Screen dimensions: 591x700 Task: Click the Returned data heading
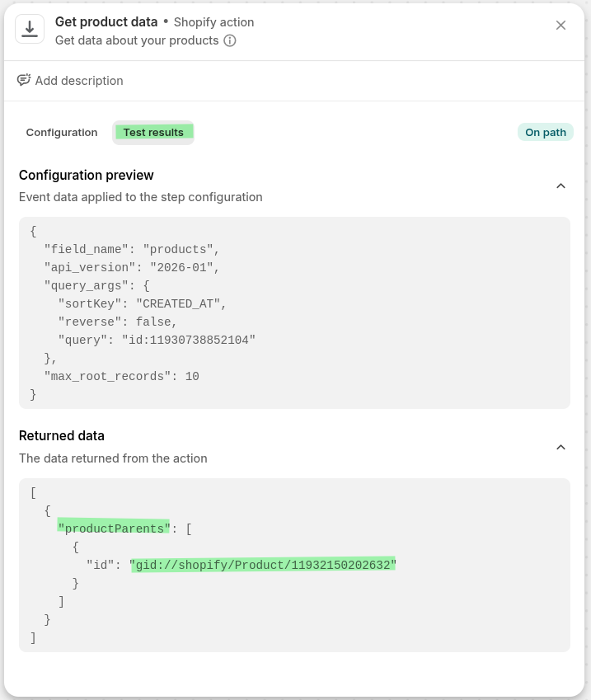[62, 435]
